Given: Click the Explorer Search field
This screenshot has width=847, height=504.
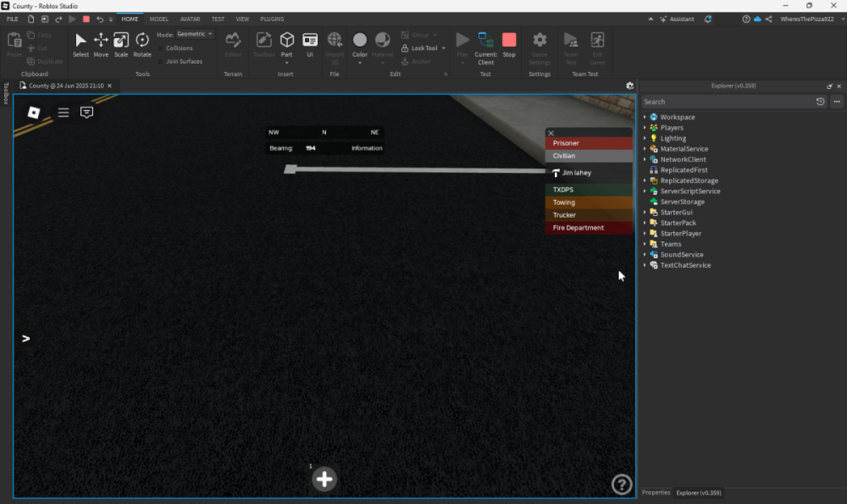Looking at the screenshot, I should (727, 102).
